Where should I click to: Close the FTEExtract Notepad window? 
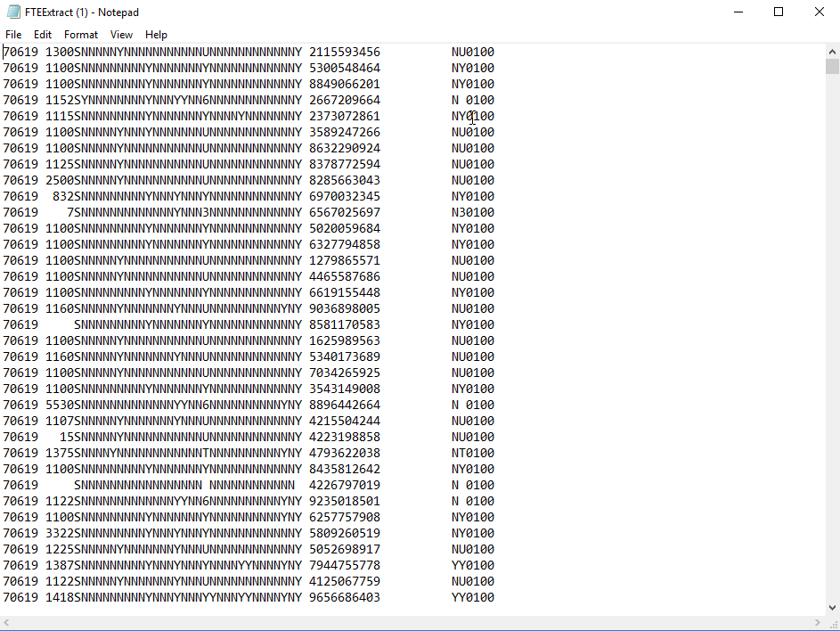click(x=820, y=12)
